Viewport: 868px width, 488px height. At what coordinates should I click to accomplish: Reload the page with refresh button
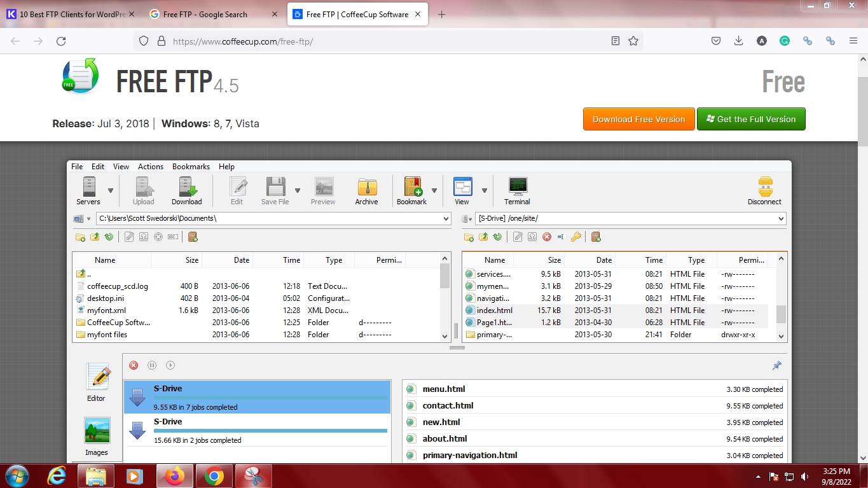(x=61, y=41)
